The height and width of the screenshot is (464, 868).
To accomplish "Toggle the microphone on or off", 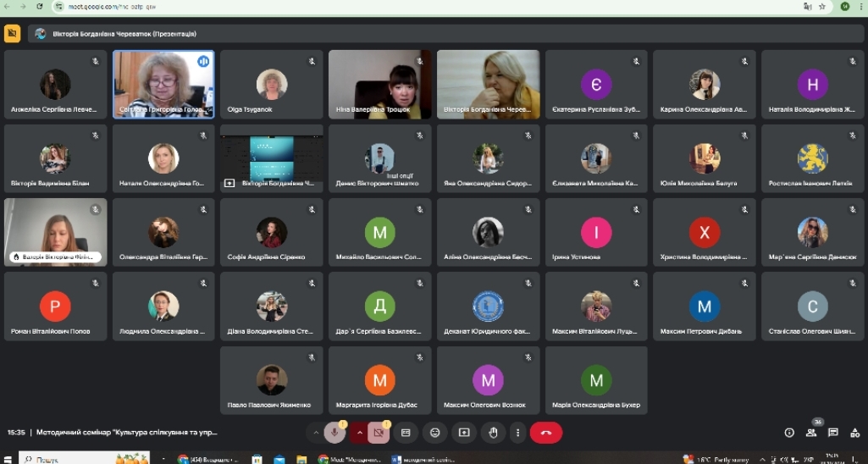I will (x=335, y=433).
